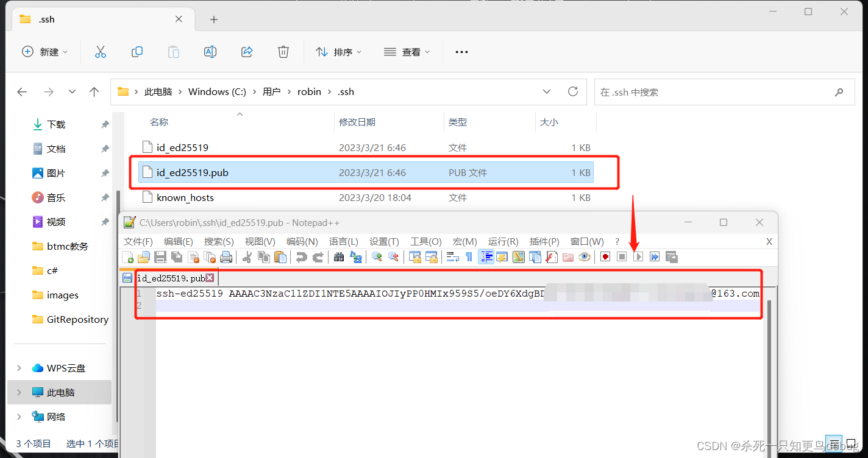Share the selected file in Explorer toolbar

click(247, 52)
